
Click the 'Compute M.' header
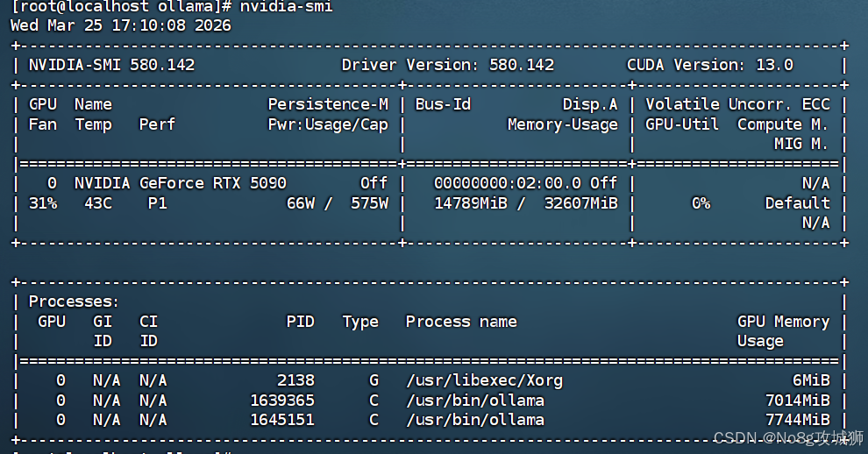click(x=783, y=124)
